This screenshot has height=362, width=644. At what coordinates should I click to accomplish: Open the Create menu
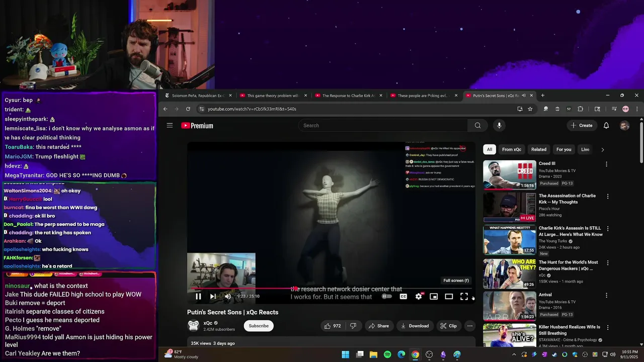(x=581, y=126)
